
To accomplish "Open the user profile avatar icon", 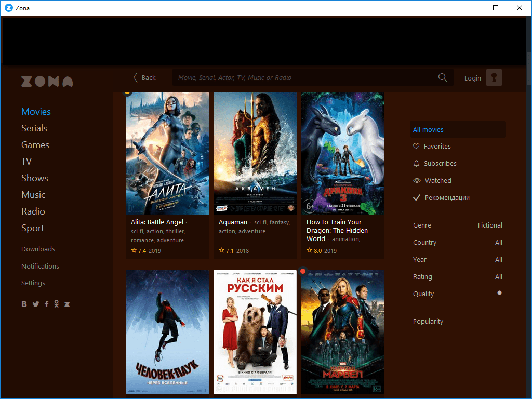I will (x=494, y=77).
